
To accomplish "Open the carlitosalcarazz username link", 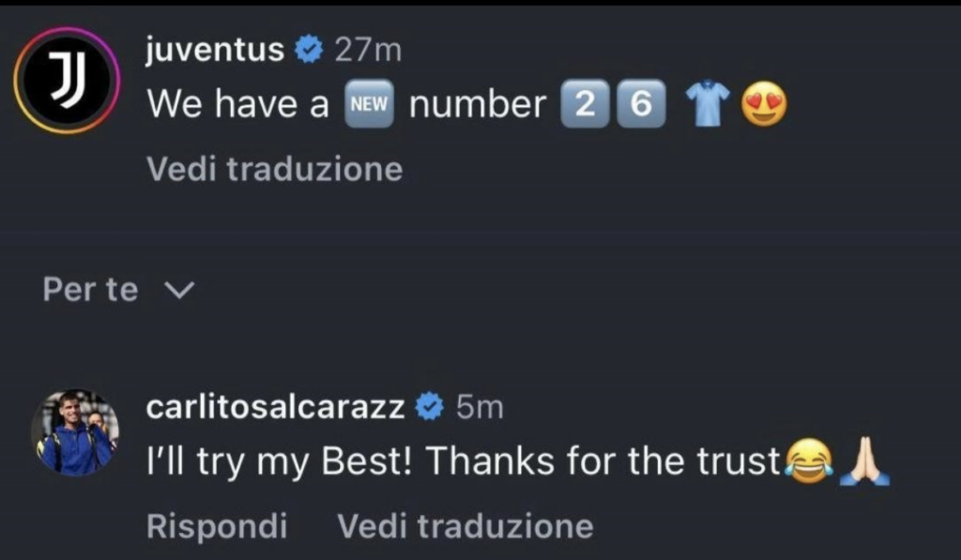I will point(276,406).
